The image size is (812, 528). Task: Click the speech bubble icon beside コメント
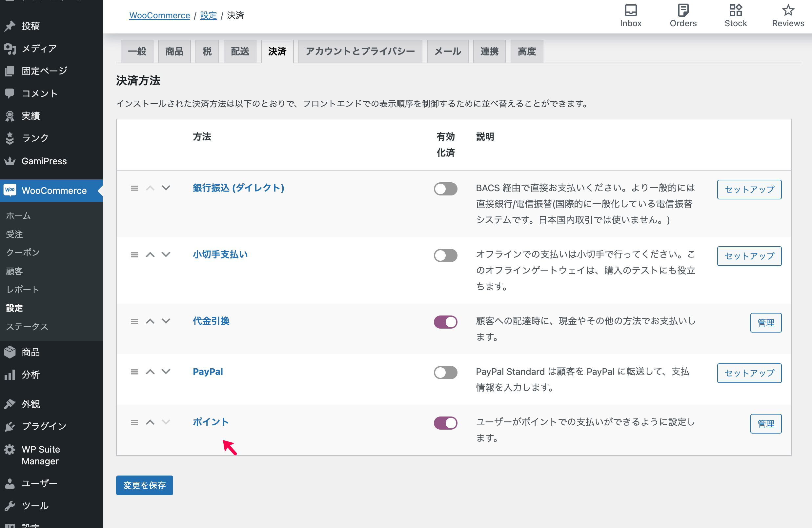click(10, 93)
